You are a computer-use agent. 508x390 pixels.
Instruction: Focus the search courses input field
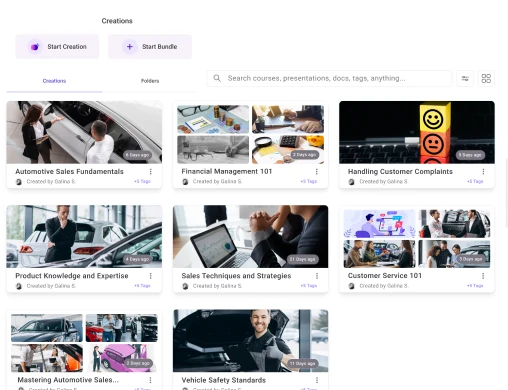tap(329, 78)
